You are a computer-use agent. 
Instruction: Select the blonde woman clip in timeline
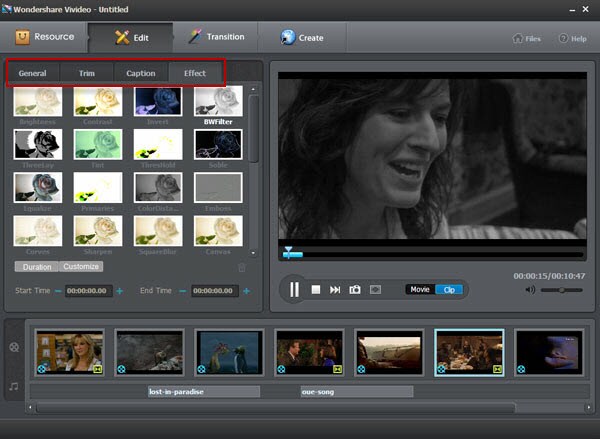click(69, 352)
